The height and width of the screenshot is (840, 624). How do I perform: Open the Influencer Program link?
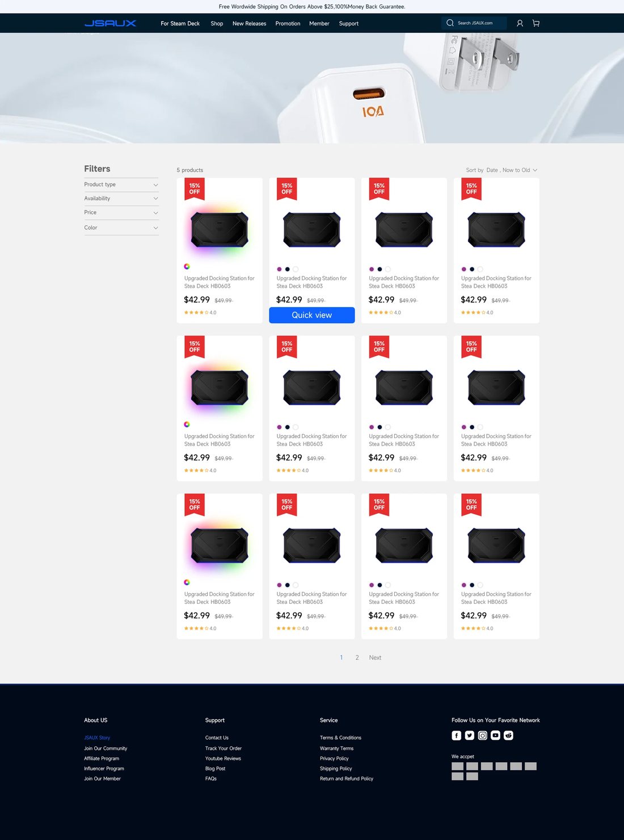(x=104, y=769)
